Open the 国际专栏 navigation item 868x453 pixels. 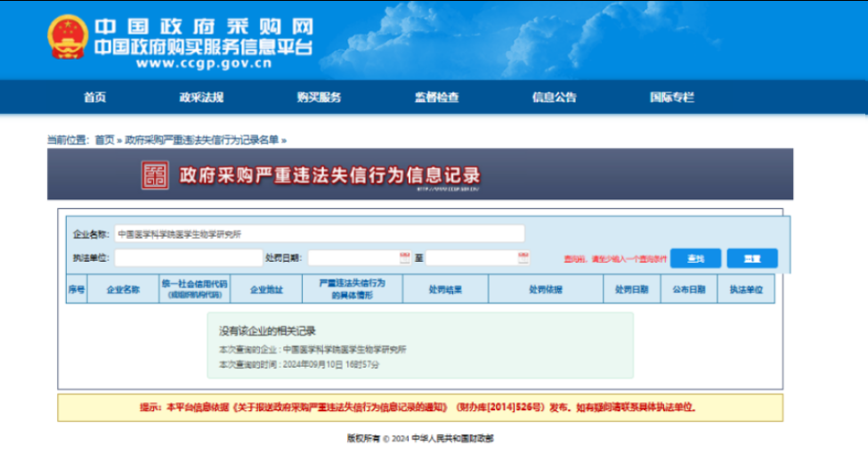pos(671,97)
